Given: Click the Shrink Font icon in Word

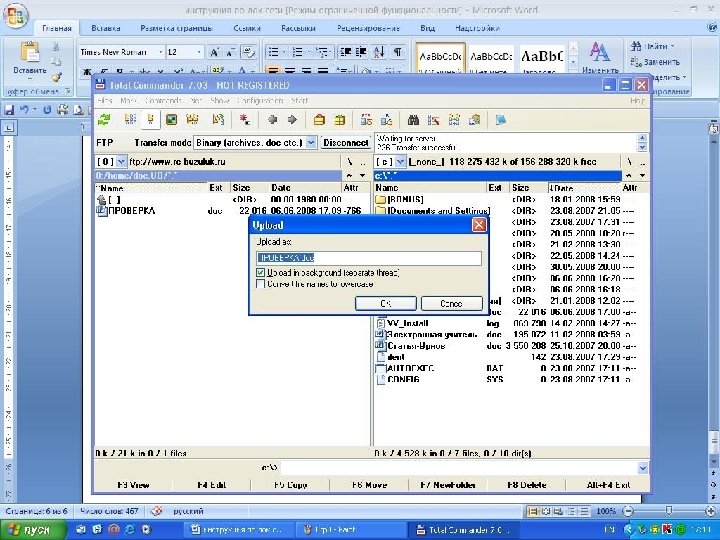Looking at the screenshot, I should click(231, 52).
